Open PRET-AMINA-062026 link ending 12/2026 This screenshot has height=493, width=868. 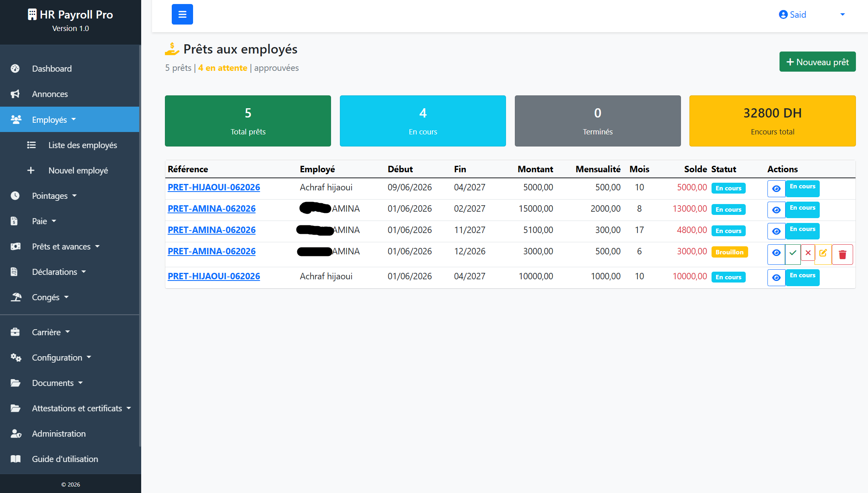212,251
